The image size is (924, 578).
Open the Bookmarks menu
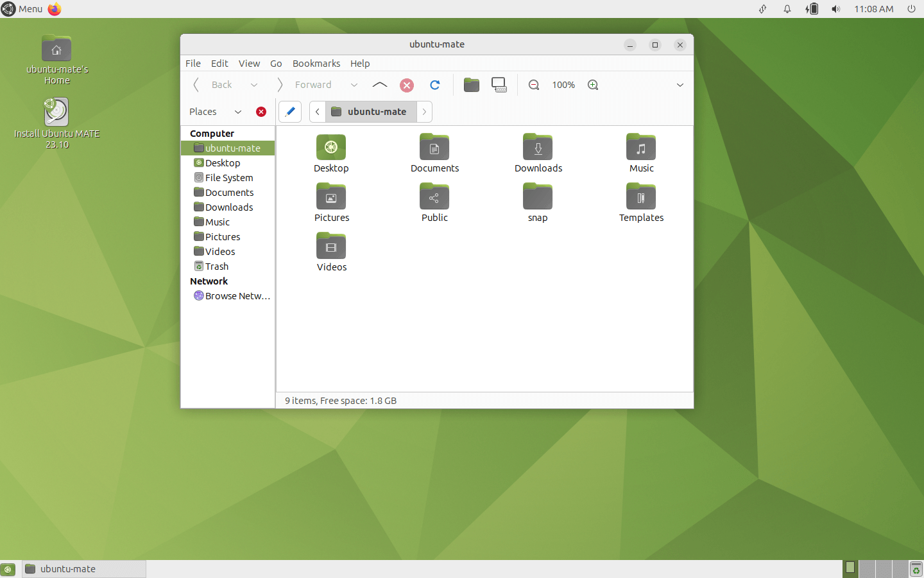click(316, 64)
